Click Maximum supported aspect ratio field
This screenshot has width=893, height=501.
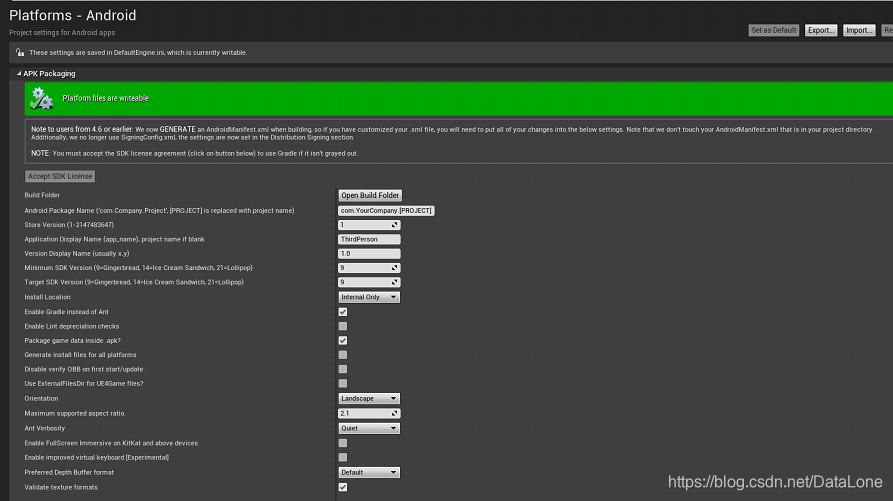(369, 413)
